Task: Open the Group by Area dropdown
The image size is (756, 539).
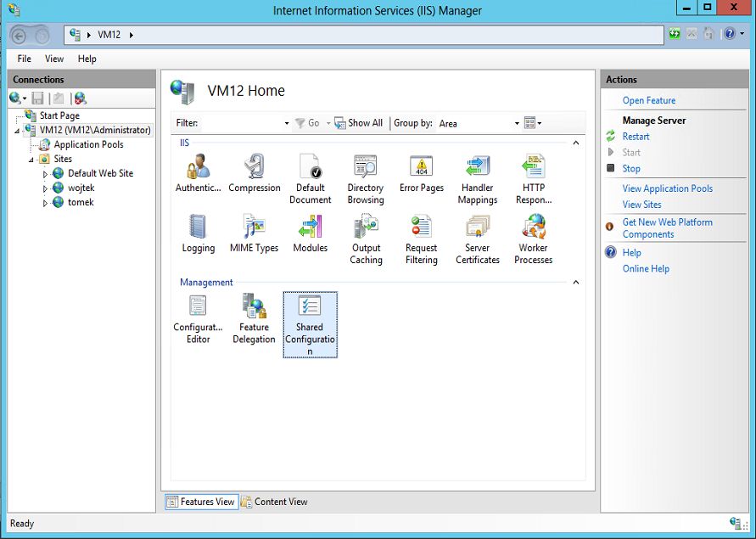Action: [517, 124]
